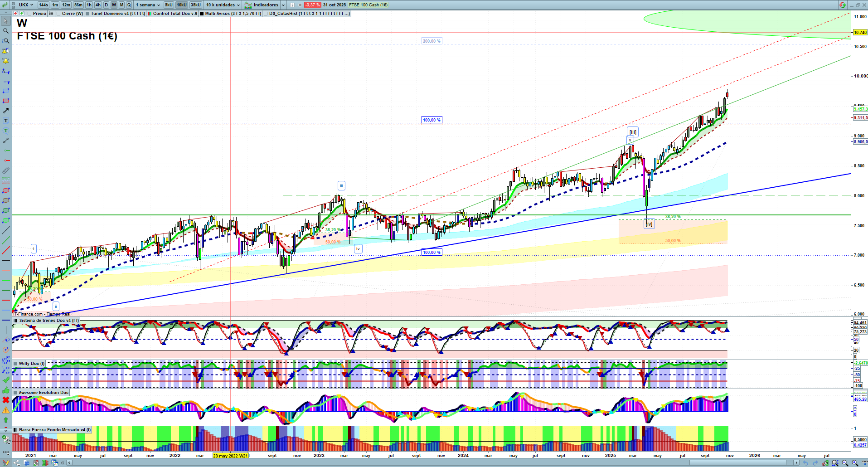
Task: Activate the magnifier zoom tool
Action: 6,31
